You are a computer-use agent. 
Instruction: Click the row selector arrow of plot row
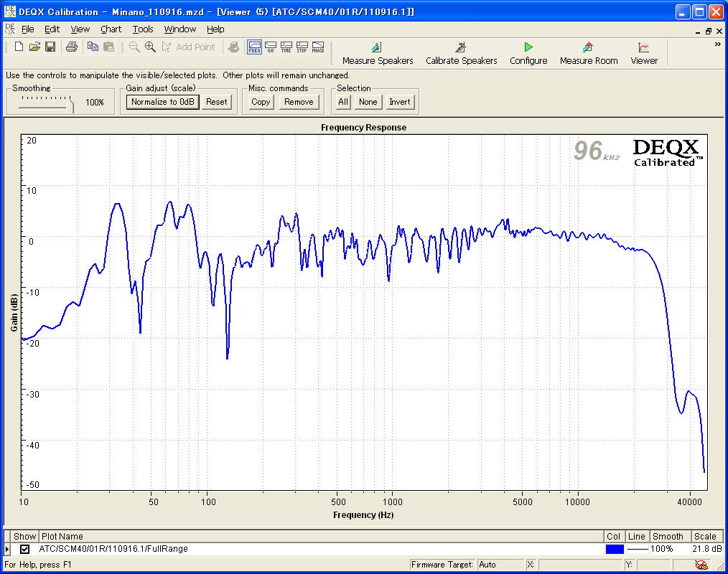[x=7, y=549]
